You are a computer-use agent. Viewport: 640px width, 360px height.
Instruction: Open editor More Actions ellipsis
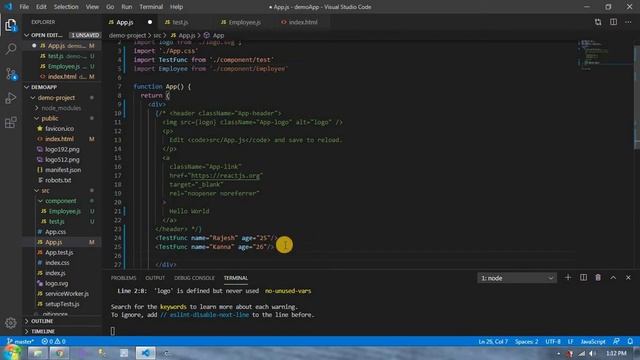point(628,22)
